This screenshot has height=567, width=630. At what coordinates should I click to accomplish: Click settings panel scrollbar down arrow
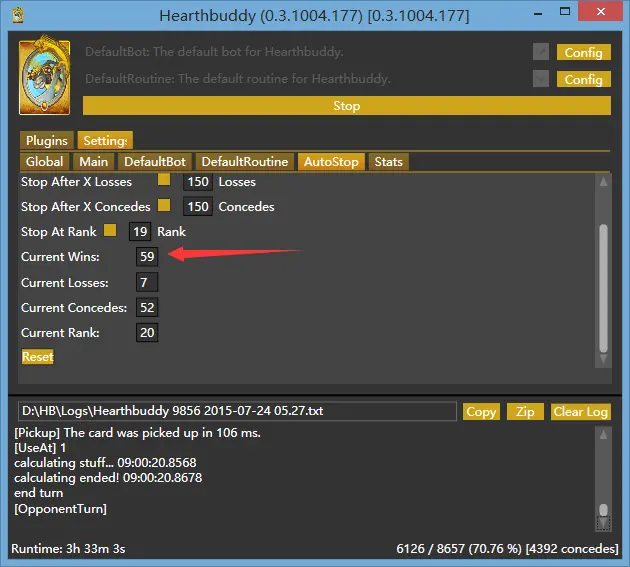603,359
